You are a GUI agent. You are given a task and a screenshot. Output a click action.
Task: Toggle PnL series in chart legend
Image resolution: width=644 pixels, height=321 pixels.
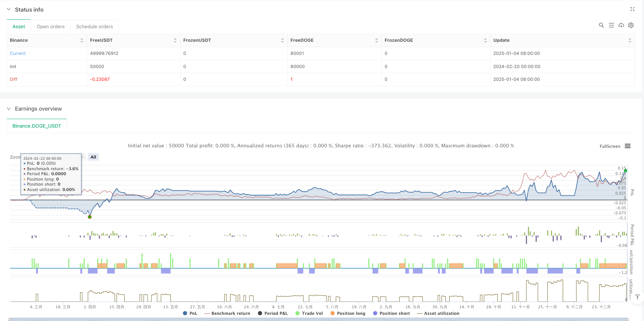[x=190, y=313]
